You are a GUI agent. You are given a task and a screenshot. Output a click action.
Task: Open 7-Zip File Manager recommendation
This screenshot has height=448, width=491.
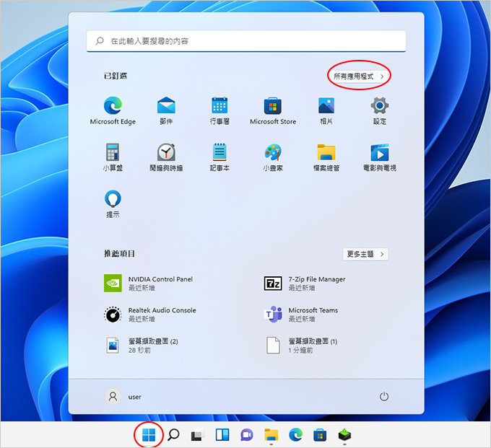coord(305,283)
